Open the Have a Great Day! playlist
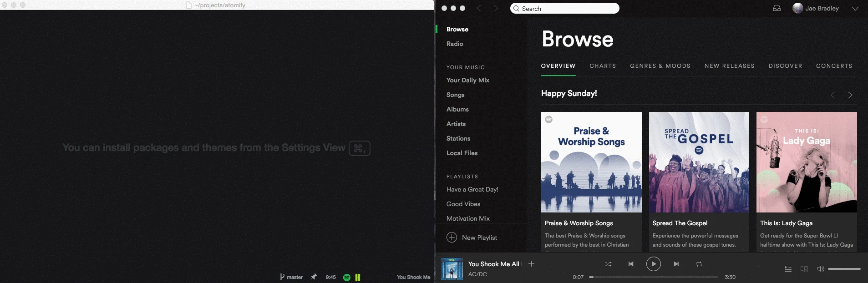Image resolution: width=868 pixels, height=283 pixels. (x=472, y=189)
